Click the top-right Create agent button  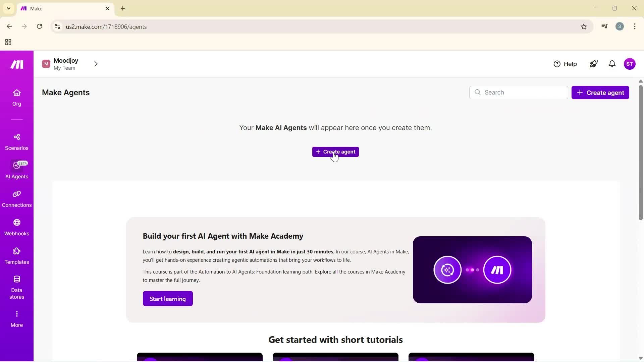[600, 93]
